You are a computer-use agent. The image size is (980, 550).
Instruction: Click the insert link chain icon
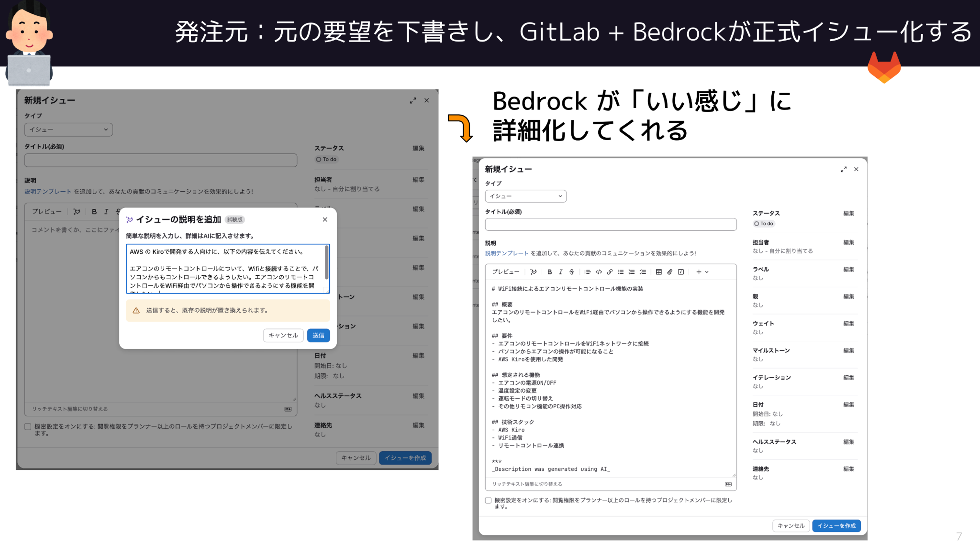(x=609, y=272)
